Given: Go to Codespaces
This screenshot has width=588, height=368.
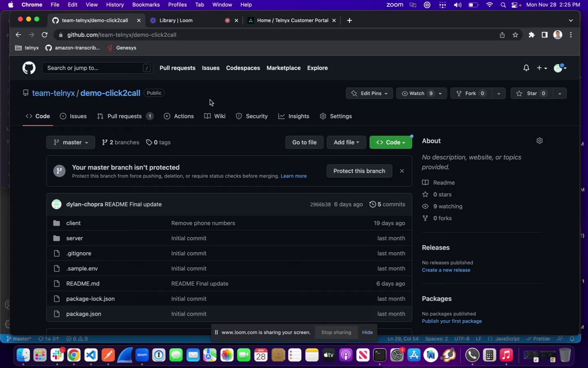Looking at the screenshot, I should click(x=243, y=68).
